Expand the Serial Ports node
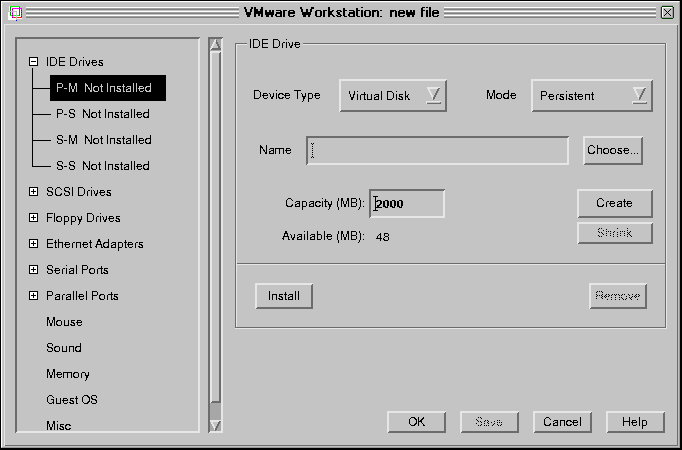 coord(33,270)
